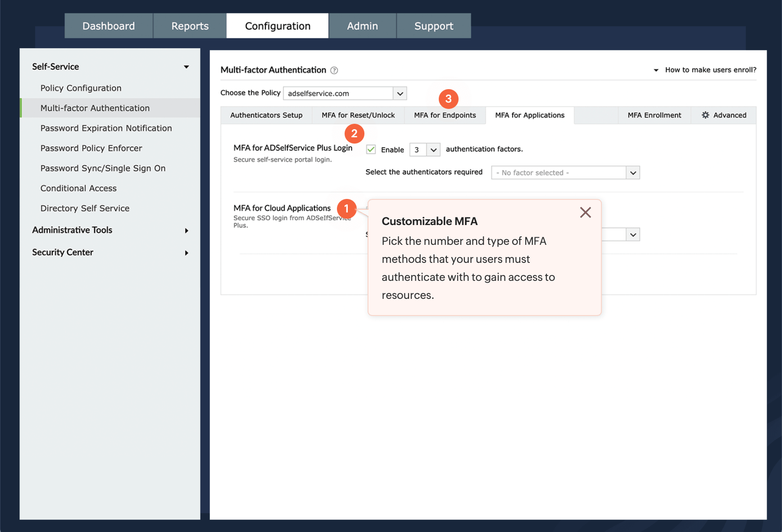The height and width of the screenshot is (532, 782).
Task: Open the Dashboard tab
Action: (x=109, y=26)
